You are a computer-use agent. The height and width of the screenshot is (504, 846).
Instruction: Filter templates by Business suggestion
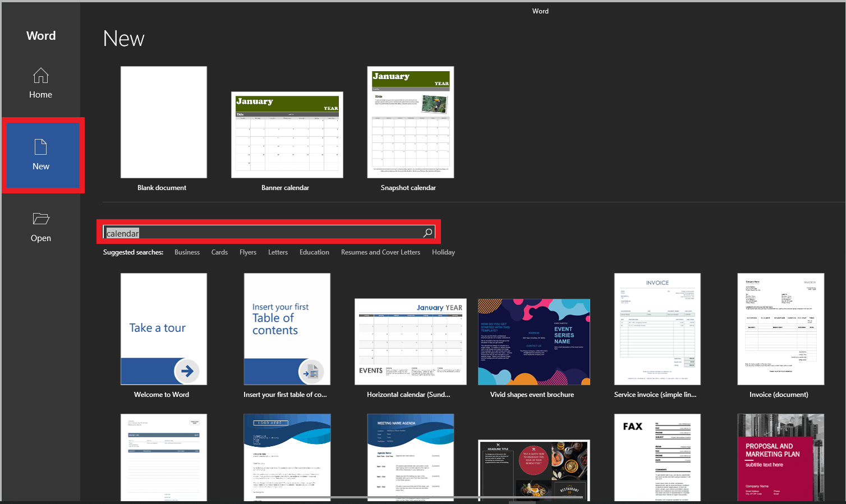(187, 252)
